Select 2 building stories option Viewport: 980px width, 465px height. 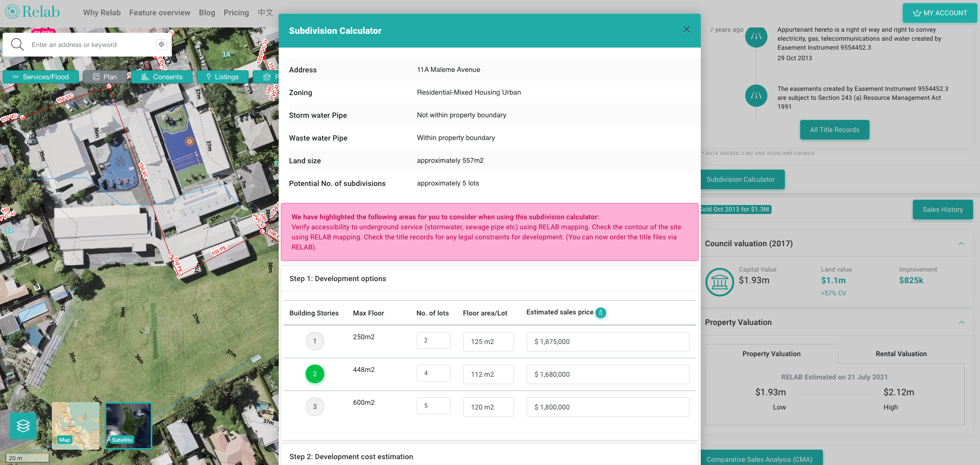point(315,374)
